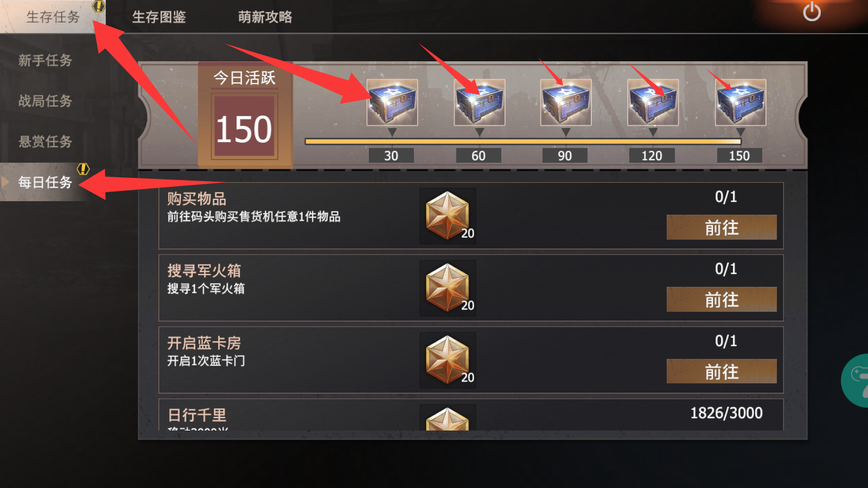
Task: Open the 150 activity reward chest
Action: 741,102
